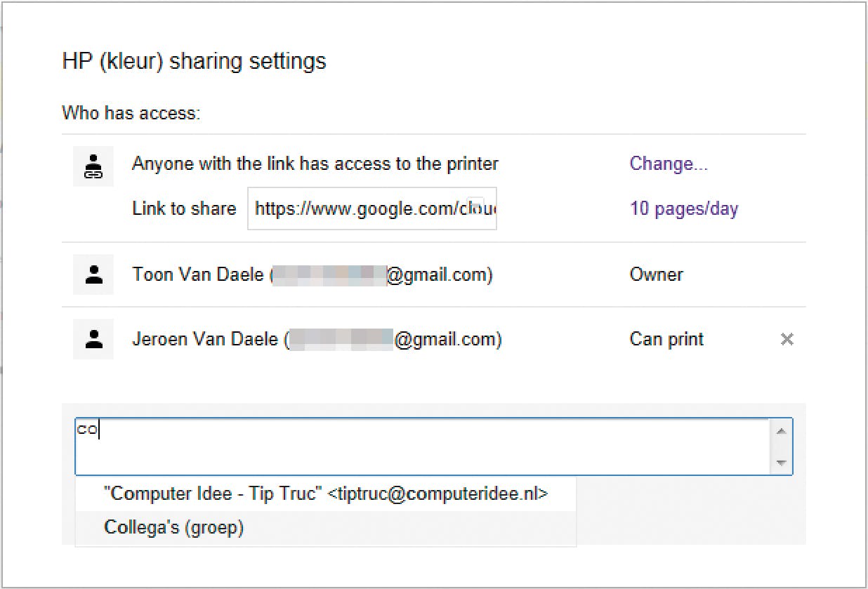Click Toon Van Daele's user icon

[93, 274]
